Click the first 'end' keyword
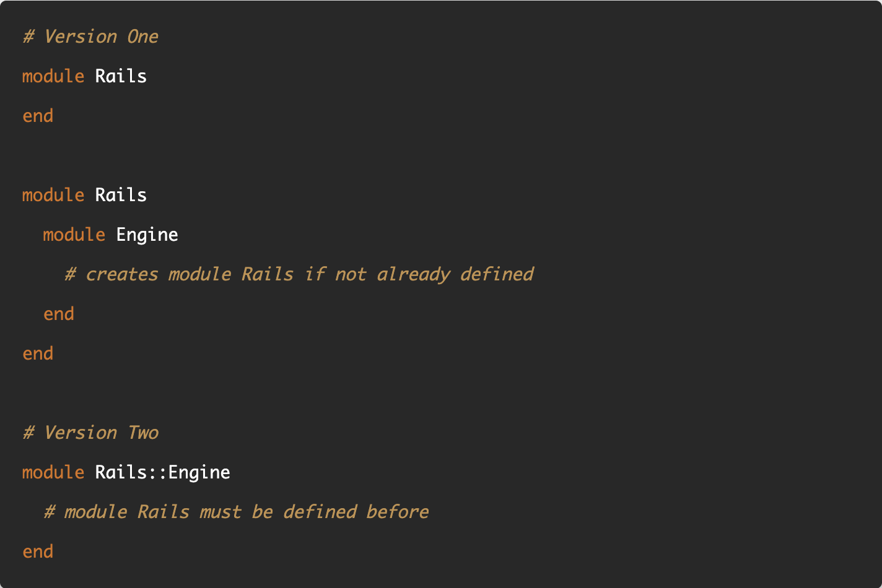 tap(38, 116)
